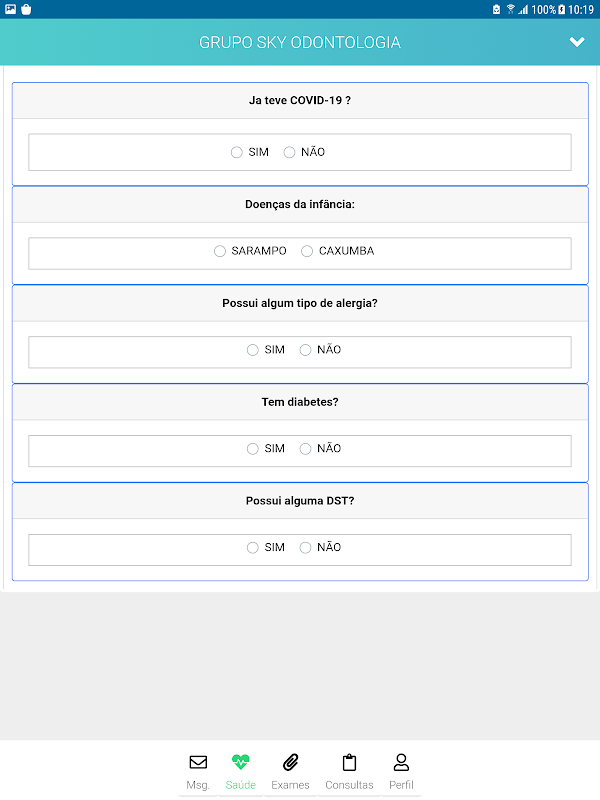This screenshot has height=800, width=600.
Task: Open the Consultas clipboard icon
Action: [349, 762]
